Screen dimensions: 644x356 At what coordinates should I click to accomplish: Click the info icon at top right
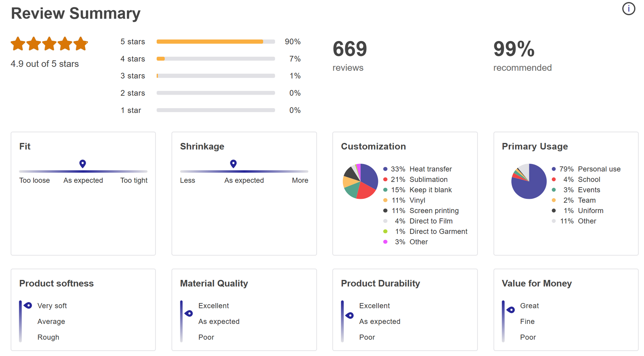coord(628,9)
